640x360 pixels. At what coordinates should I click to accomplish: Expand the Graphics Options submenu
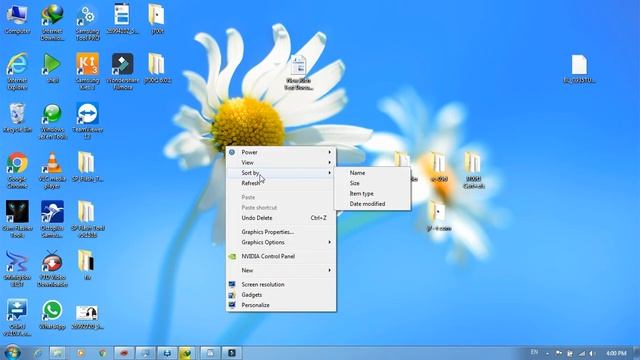pos(281,242)
